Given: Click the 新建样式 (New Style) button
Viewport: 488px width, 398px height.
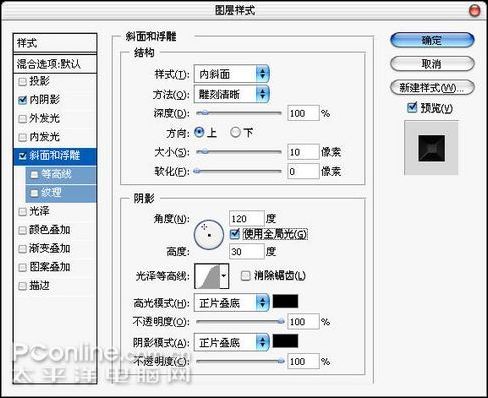Looking at the screenshot, I should tap(432, 88).
